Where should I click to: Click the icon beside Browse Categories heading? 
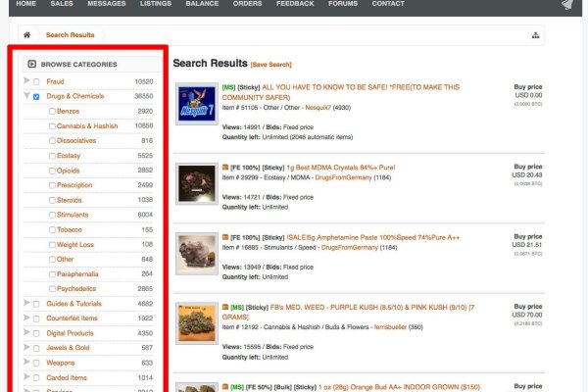tap(31, 65)
